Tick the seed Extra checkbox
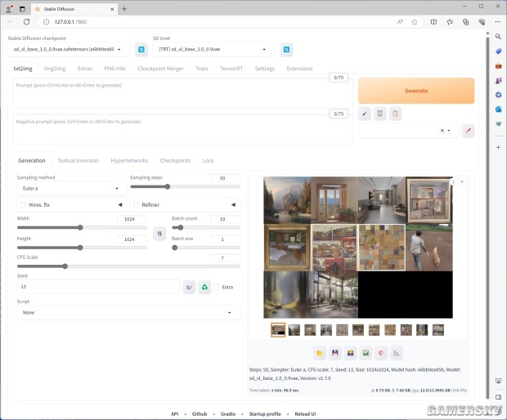This screenshot has height=420, width=507. [217, 287]
